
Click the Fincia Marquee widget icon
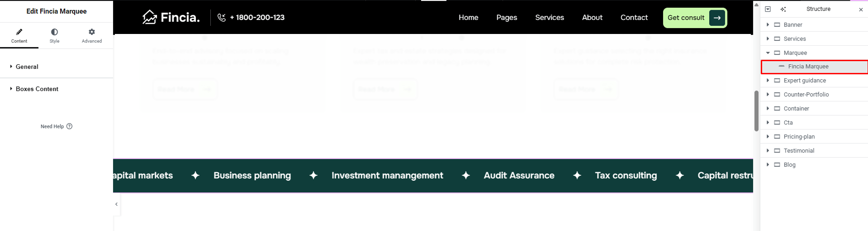[x=781, y=67]
